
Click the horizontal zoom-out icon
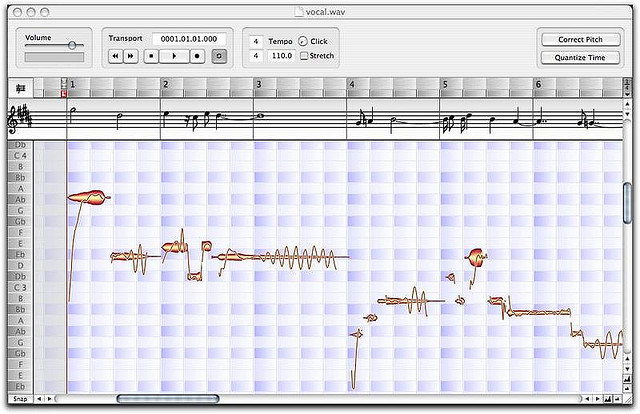tap(618, 398)
